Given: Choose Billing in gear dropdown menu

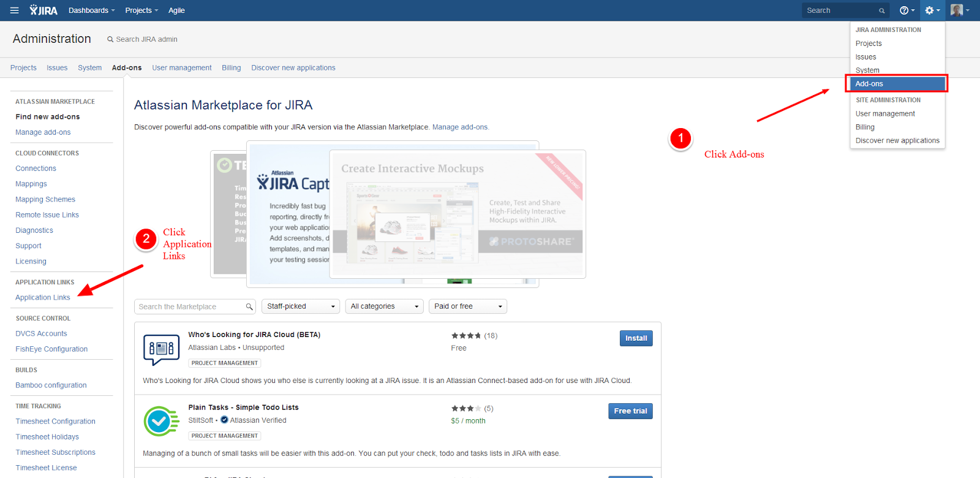Looking at the screenshot, I should [x=897, y=127].
